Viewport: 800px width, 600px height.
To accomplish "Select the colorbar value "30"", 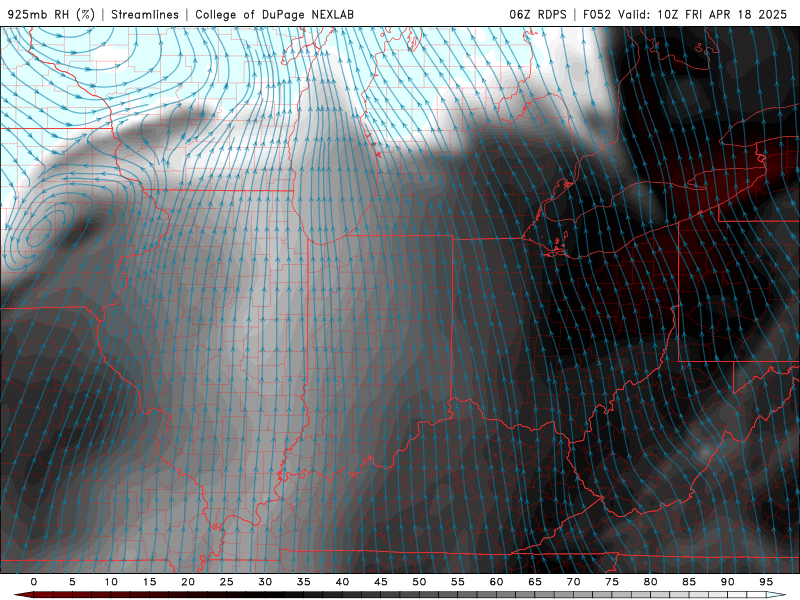I will click(265, 582).
